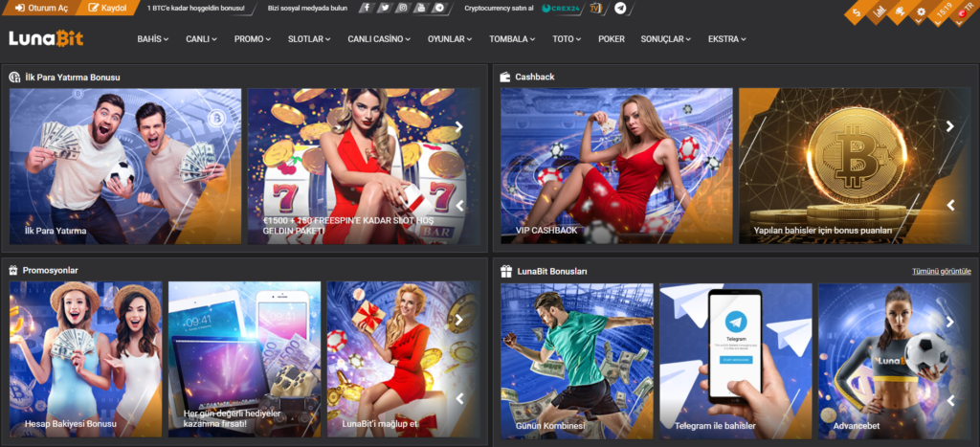The width and height of the screenshot is (980, 447).
Task: Previous slide in Promosyonlar carousel
Action: tap(459, 398)
